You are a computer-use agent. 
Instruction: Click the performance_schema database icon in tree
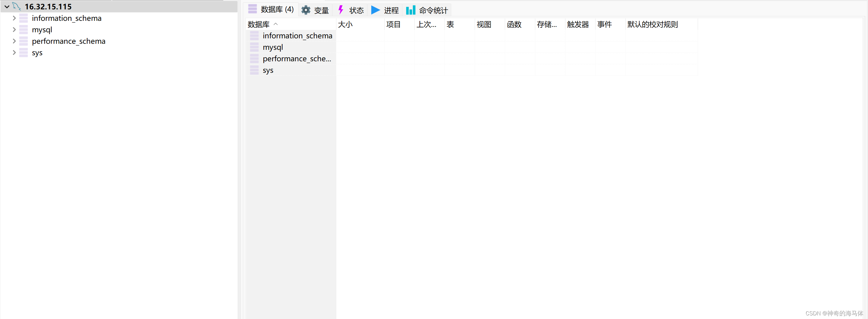coord(24,41)
